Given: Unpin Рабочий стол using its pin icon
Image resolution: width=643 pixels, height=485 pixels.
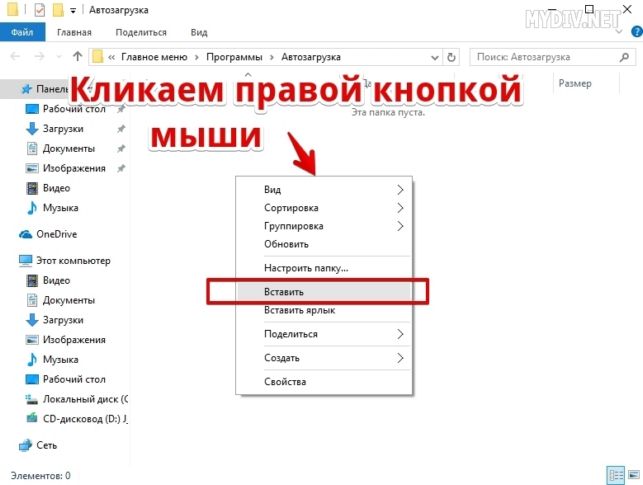Looking at the screenshot, I should (x=121, y=109).
